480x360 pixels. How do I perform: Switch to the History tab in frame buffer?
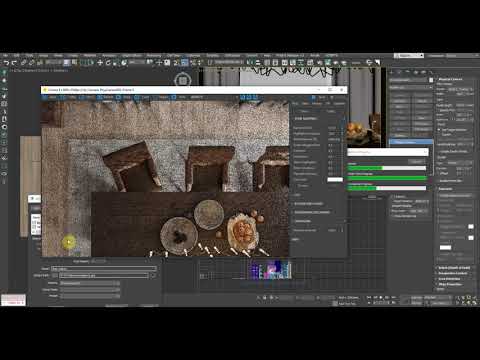[317, 104]
